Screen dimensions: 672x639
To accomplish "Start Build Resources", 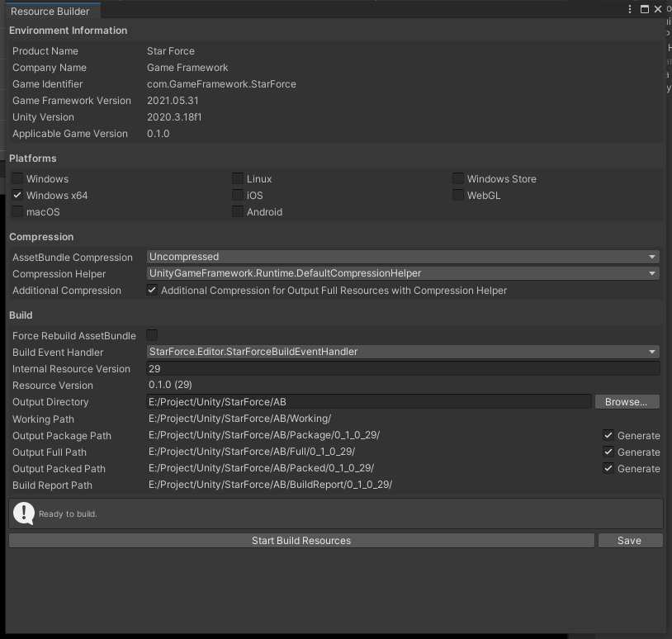I will tap(301, 541).
